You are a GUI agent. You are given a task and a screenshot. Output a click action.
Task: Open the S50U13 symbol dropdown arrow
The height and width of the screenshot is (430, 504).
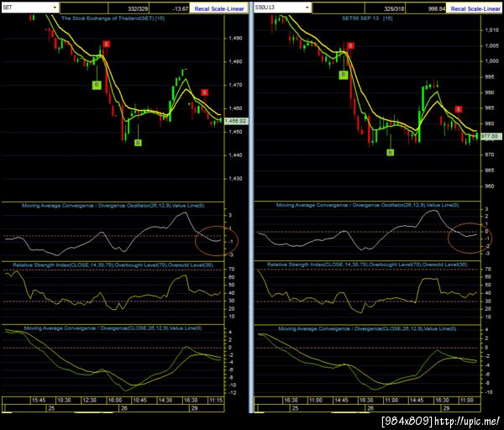tap(307, 8)
